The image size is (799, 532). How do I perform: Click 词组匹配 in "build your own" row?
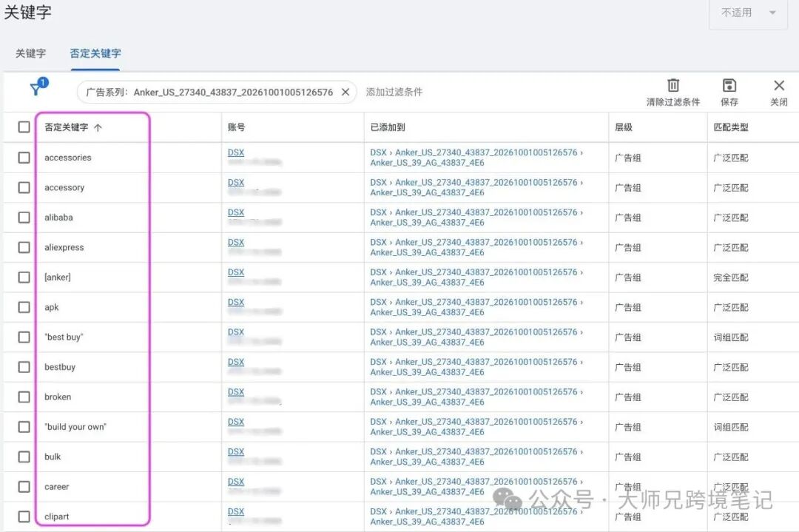point(731,427)
